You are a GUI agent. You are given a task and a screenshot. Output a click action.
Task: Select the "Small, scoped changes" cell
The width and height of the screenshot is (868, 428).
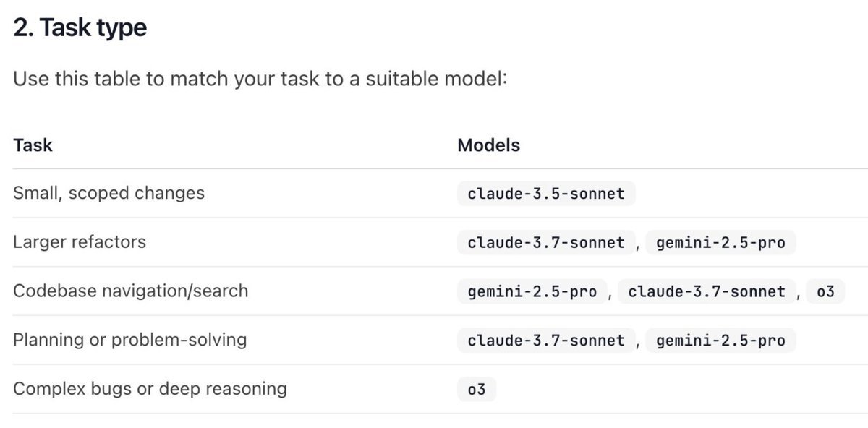(x=109, y=193)
